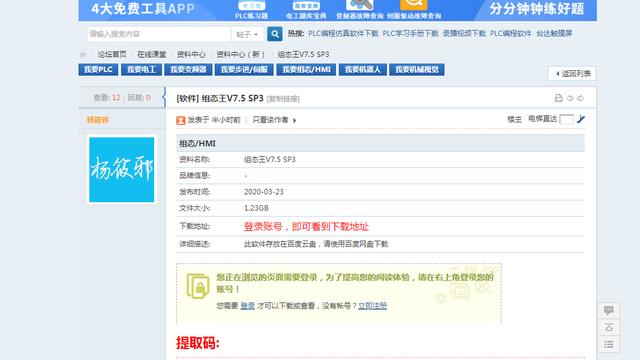Click the thread title [软件] 组态王V7.5 SP3

click(x=220, y=98)
